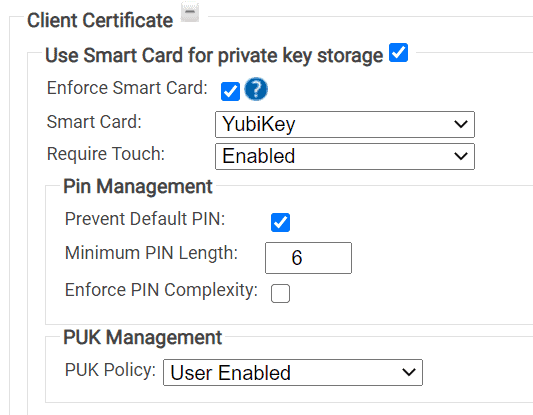Image resolution: width=533 pixels, height=415 pixels.
Task: Open the Smart Card YubiKey dropdown
Action: (x=345, y=124)
